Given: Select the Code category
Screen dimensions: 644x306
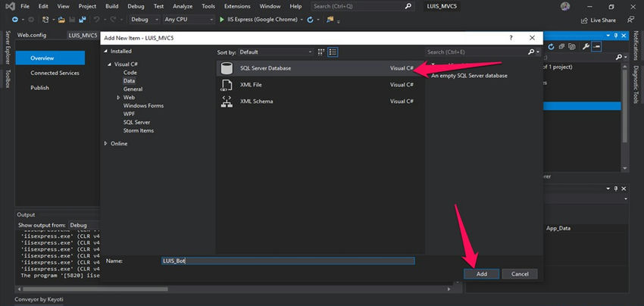Looking at the screenshot, I should (130, 73).
